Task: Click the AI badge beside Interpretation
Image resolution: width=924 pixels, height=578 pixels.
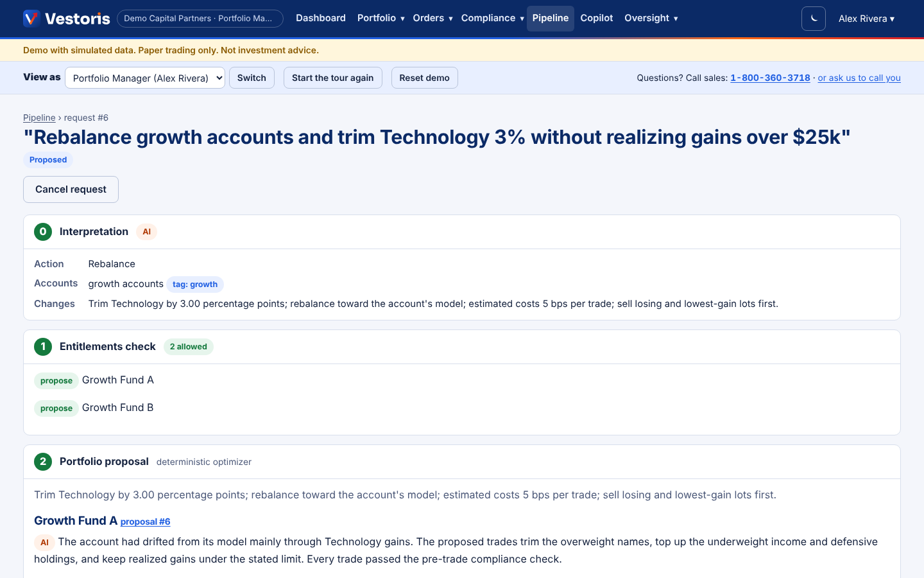Action: (x=147, y=232)
